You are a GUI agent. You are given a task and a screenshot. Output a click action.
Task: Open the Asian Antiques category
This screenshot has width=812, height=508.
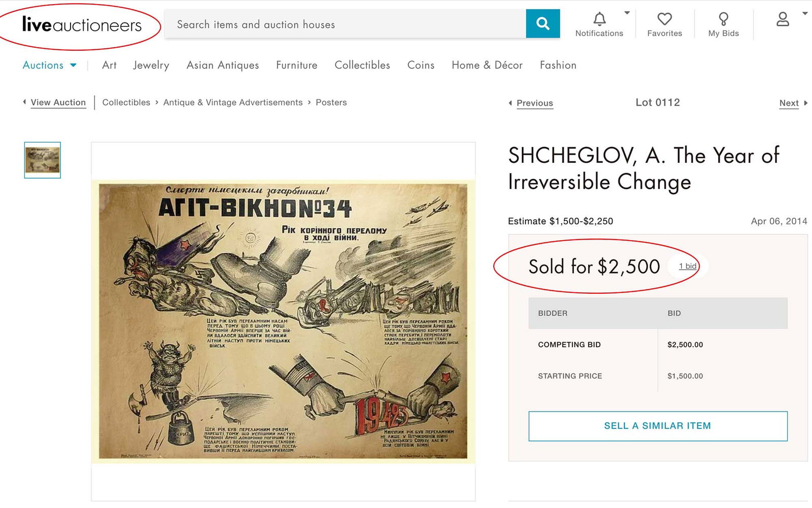[x=222, y=65]
